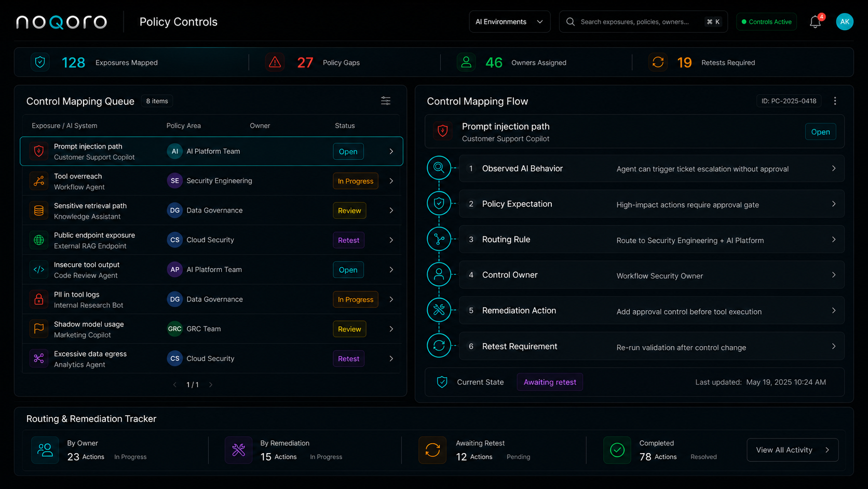Click the Tool overreach row icon
The height and width of the screenshot is (489, 868).
point(39,181)
